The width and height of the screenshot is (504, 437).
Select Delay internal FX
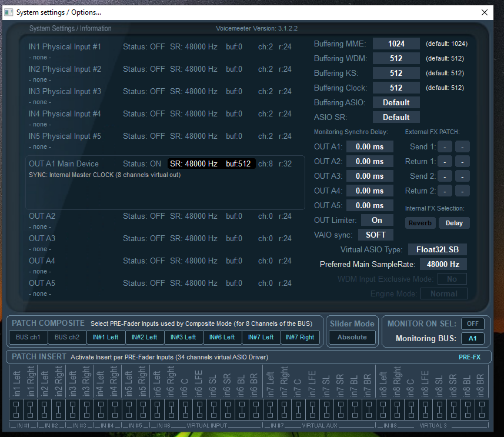click(454, 223)
